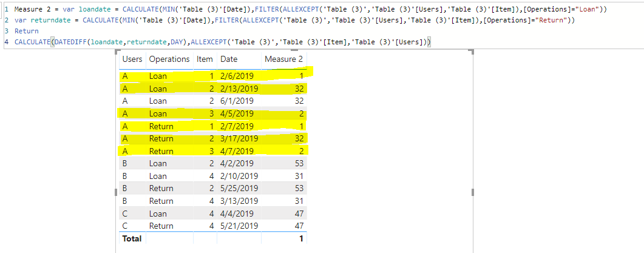
Task: Click Measure 2 value in 5/21/2019 row
Action: (x=299, y=226)
